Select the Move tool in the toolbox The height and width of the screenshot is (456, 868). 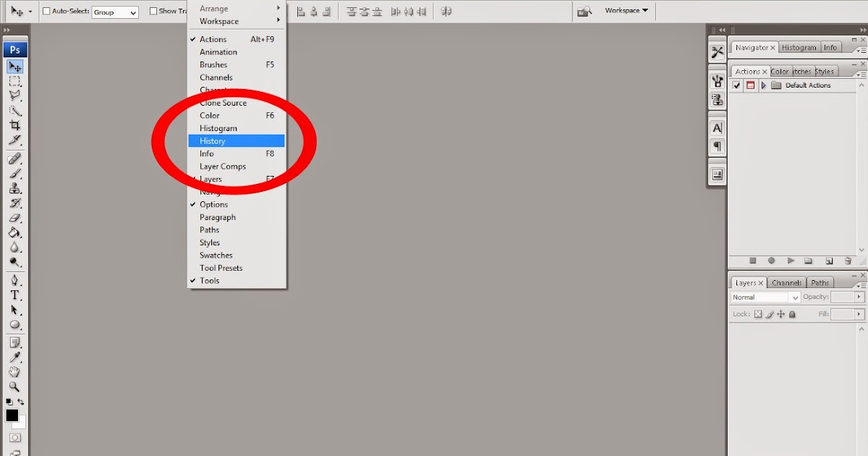coord(15,67)
